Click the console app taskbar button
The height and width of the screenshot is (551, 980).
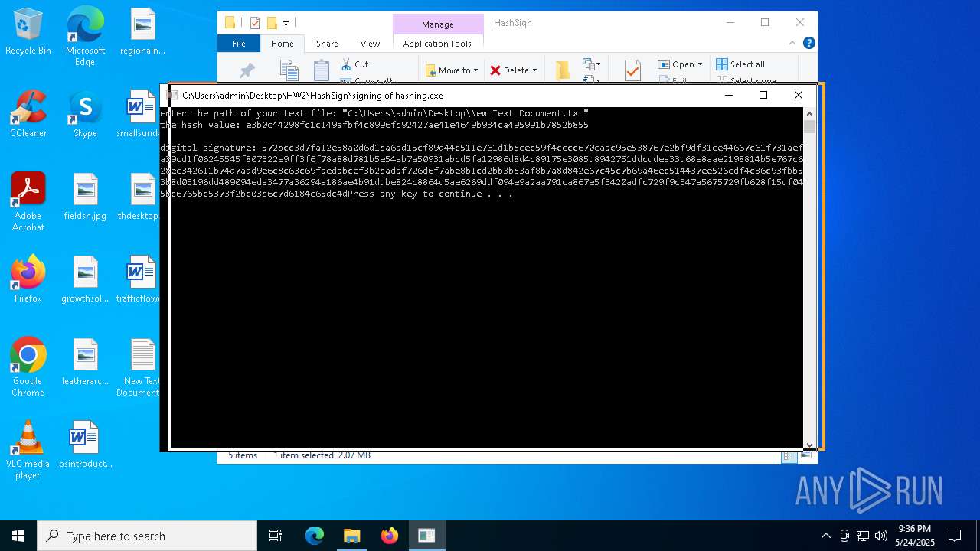(x=426, y=536)
